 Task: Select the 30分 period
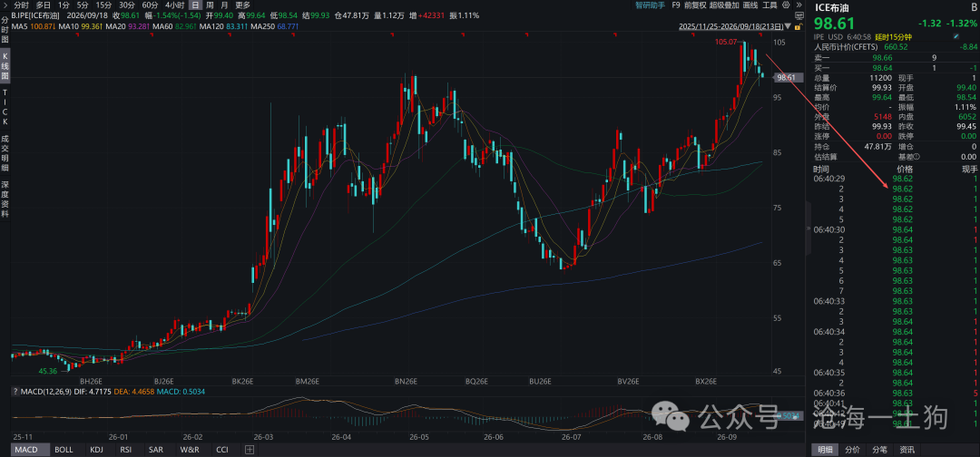126,5
